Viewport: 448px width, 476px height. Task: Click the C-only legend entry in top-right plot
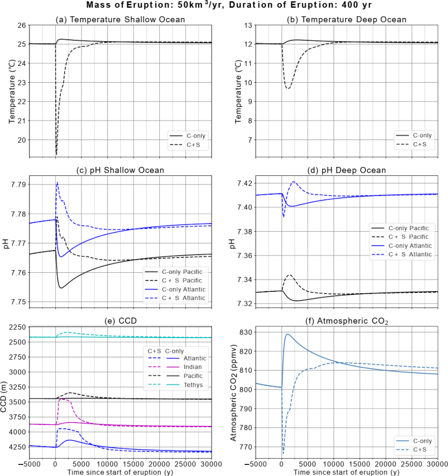[422, 135]
